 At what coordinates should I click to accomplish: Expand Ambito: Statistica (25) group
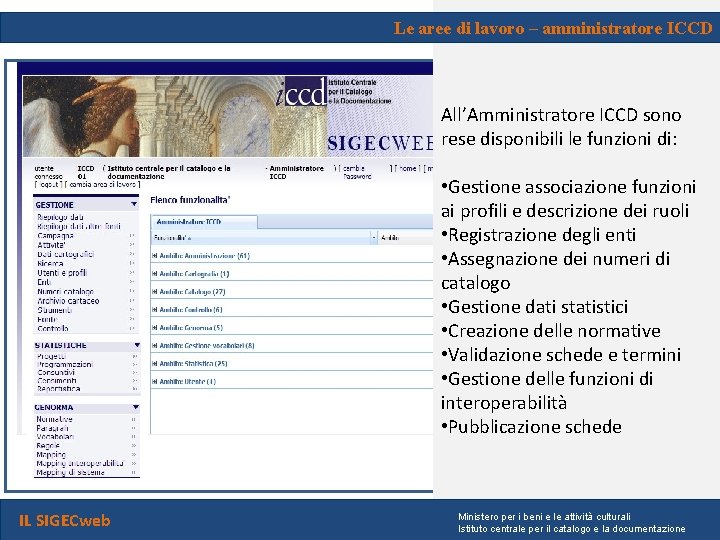(155, 363)
